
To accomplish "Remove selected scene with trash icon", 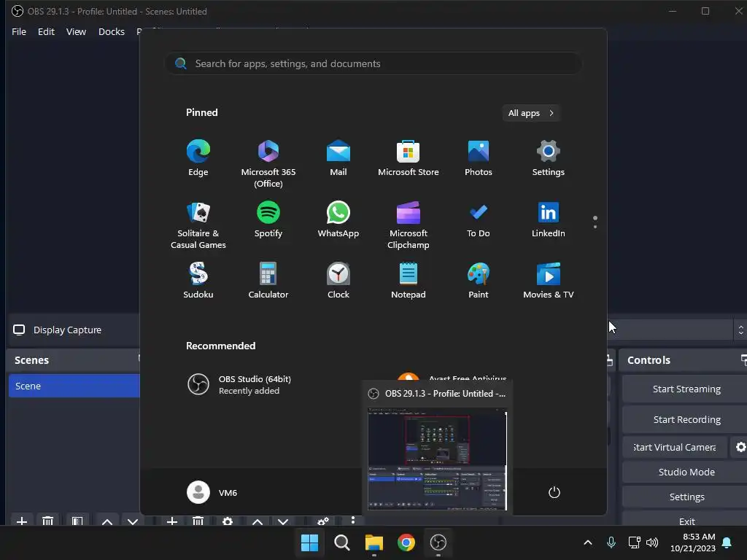I will 47,521.
